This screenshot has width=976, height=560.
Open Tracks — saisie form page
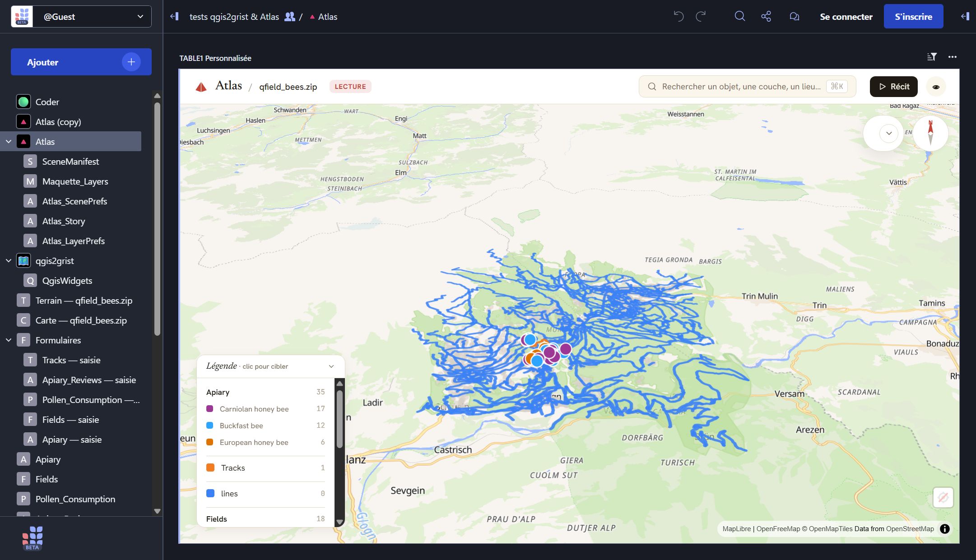[x=71, y=360]
